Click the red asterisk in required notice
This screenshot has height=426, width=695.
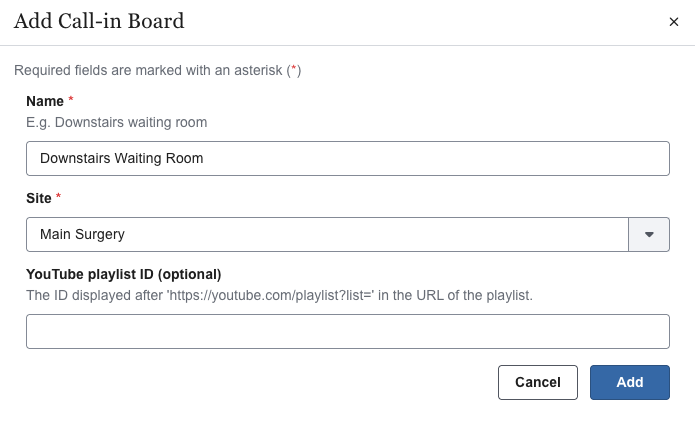[x=292, y=71]
